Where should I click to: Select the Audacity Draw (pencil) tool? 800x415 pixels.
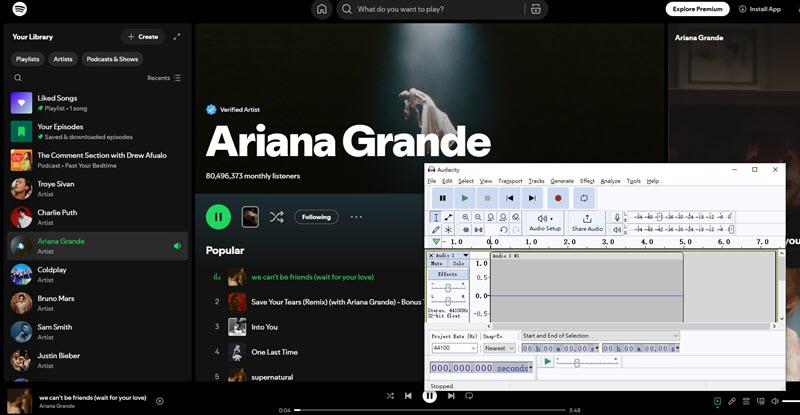click(436, 230)
